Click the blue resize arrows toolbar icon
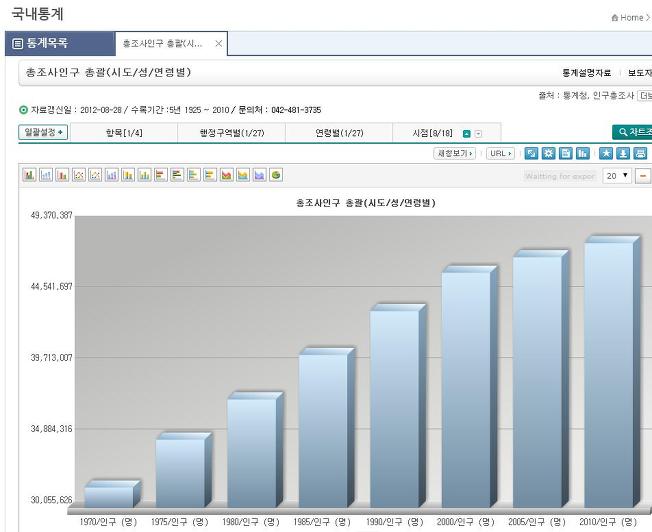 tap(531, 153)
